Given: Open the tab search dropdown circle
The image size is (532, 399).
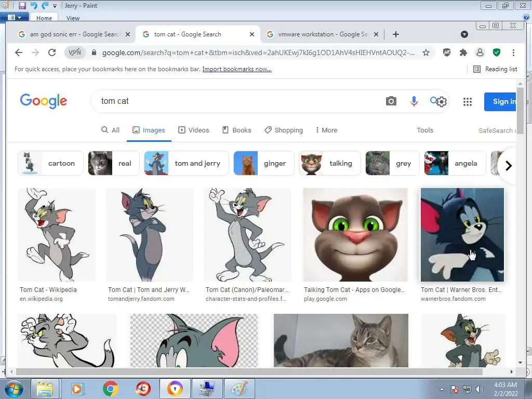Looking at the screenshot, I should 464,34.
